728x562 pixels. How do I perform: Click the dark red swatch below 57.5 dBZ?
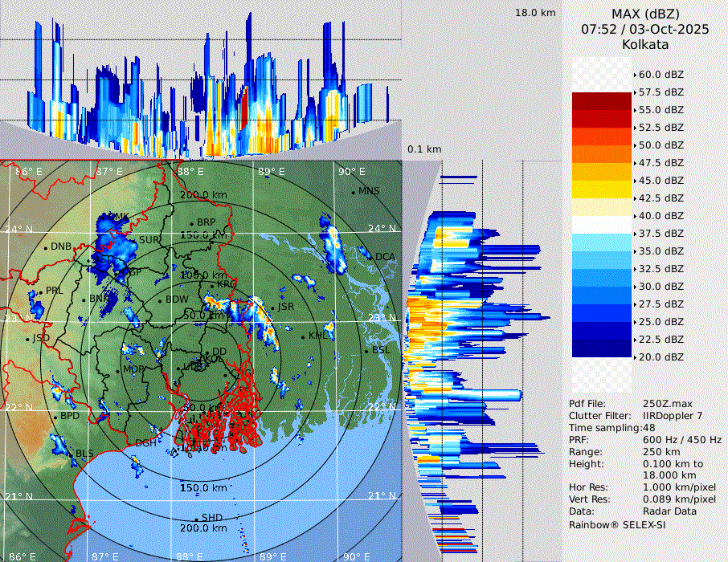pos(602,100)
